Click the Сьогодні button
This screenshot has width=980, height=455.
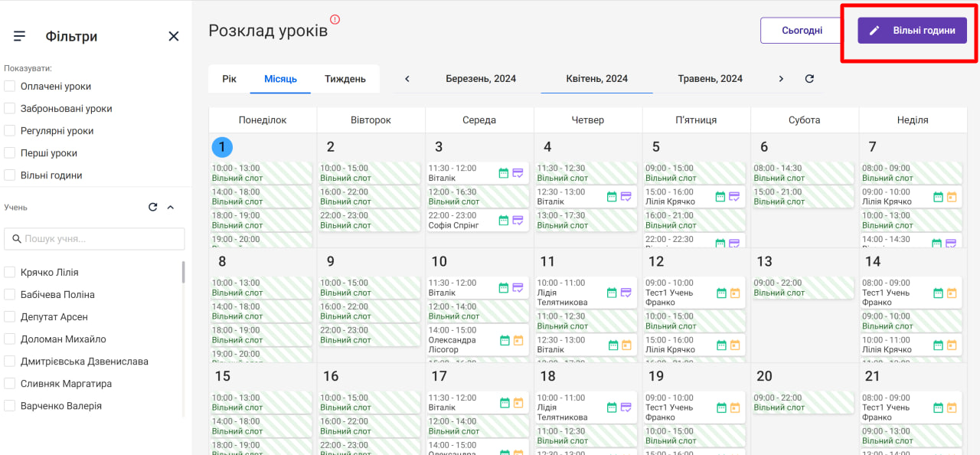[x=802, y=31]
